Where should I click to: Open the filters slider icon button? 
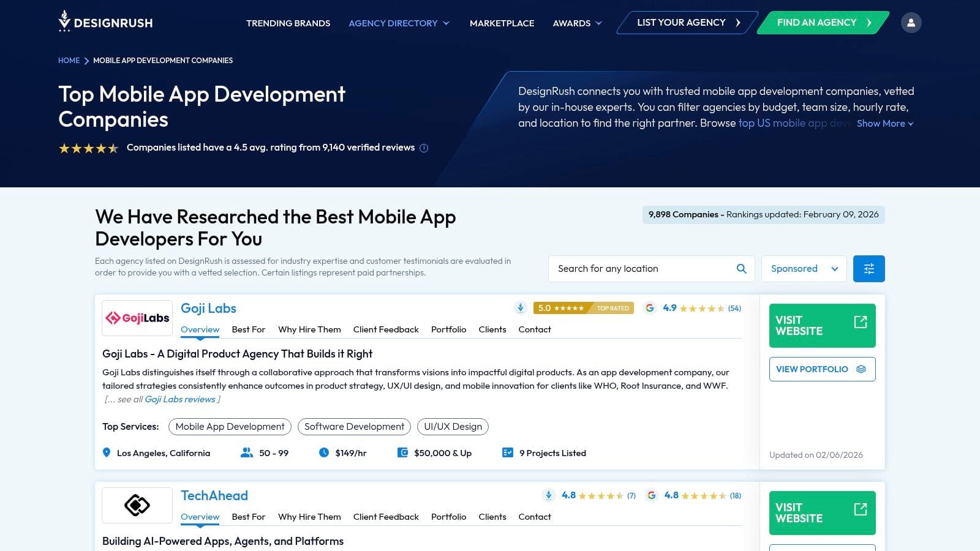tap(869, 269)
